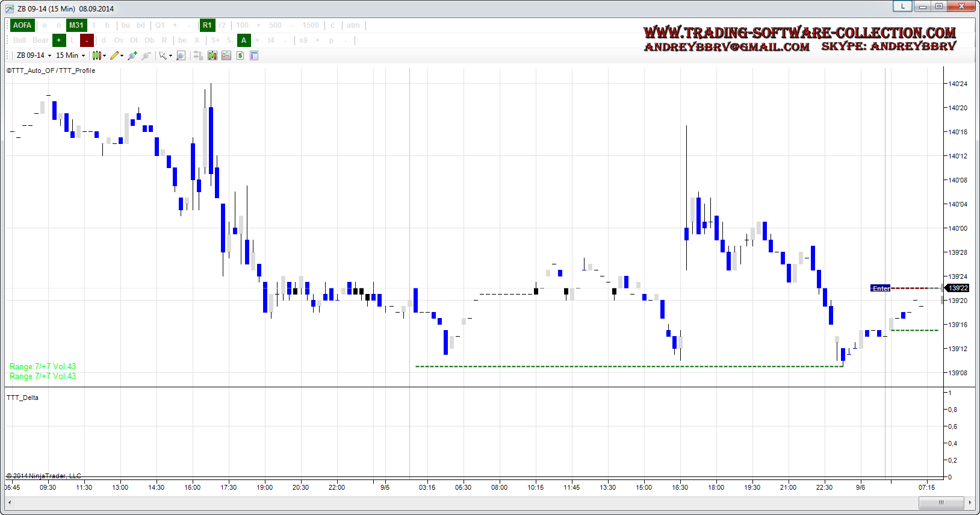Open the chart style candlestick menu
This screenshot has height=515, width=980.
[x=97, y=55]
